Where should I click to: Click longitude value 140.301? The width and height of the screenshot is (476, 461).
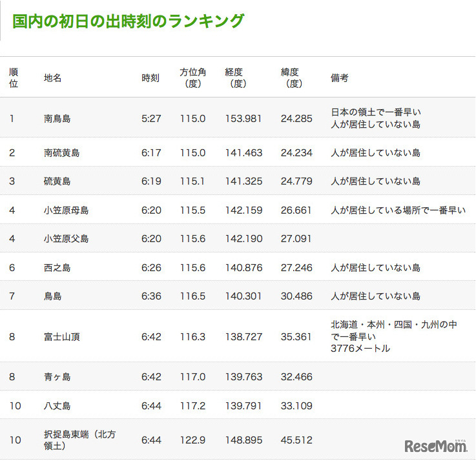(x=243, y=296)
